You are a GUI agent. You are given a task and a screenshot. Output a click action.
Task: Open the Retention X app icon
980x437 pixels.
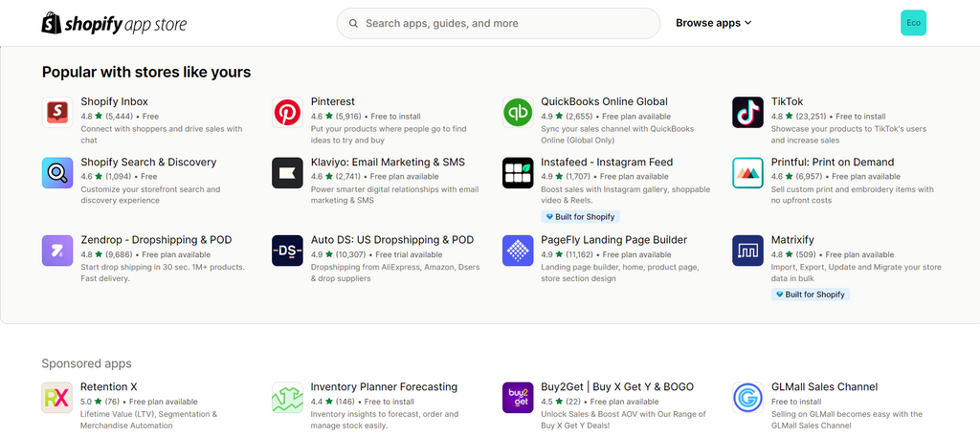57,398
